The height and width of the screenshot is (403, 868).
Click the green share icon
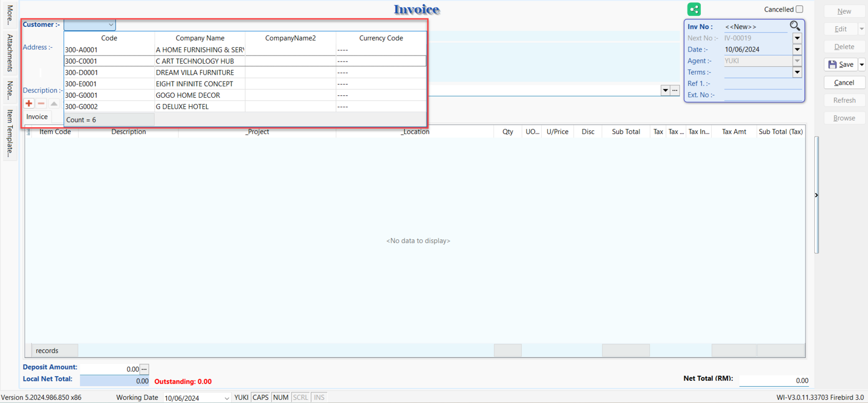694,9
